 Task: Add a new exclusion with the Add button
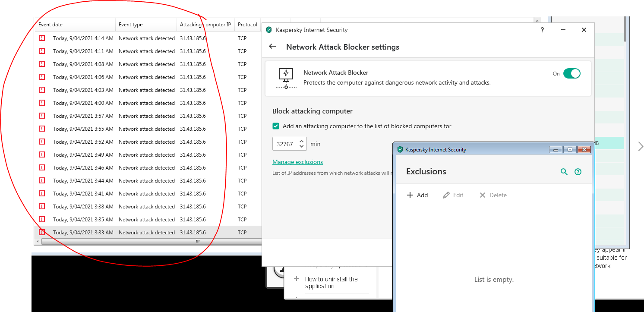pos(417,195)
